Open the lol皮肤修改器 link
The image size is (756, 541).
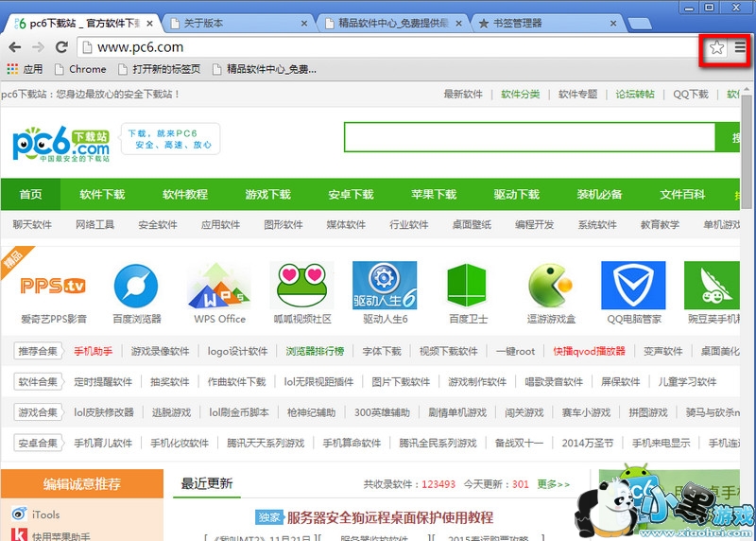[x=104, y=412]
